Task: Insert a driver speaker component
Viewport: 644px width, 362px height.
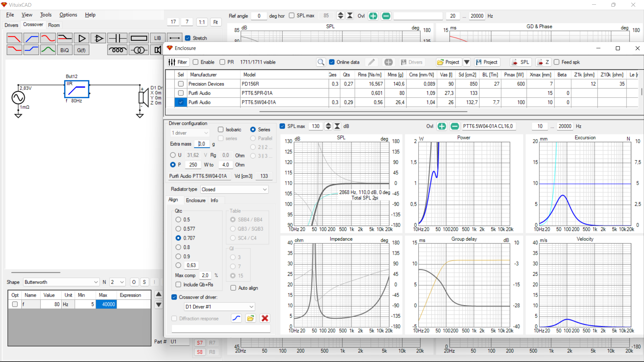Action: (x=157, y=50)
